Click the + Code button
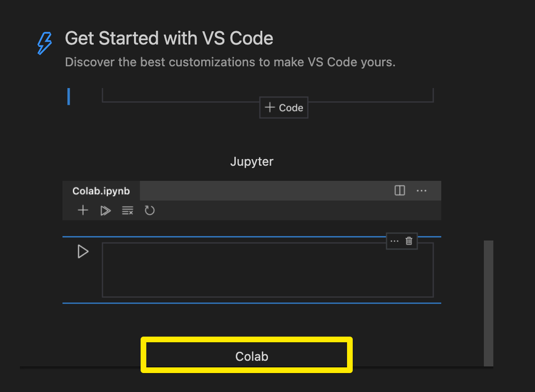The width and height of the screenshot is (535, 392). coord(284,107)
